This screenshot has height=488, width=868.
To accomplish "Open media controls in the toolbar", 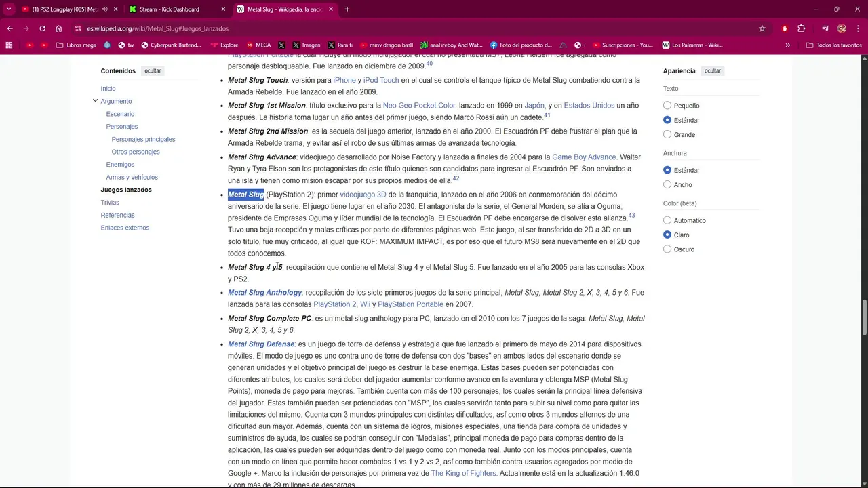I will (x=825, y=28).
